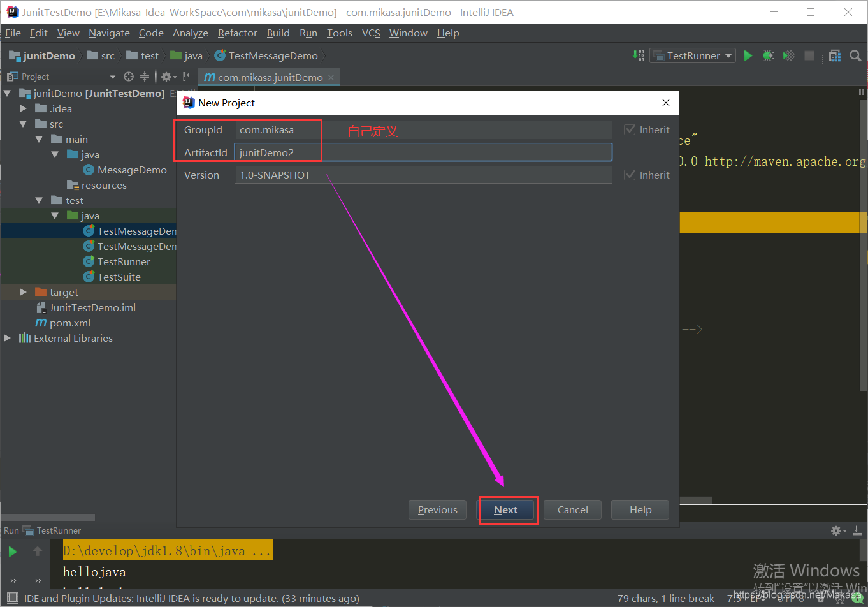Click the gray stop square icon
The height and width of the screenshot is (607, 868).
[809, 56]
